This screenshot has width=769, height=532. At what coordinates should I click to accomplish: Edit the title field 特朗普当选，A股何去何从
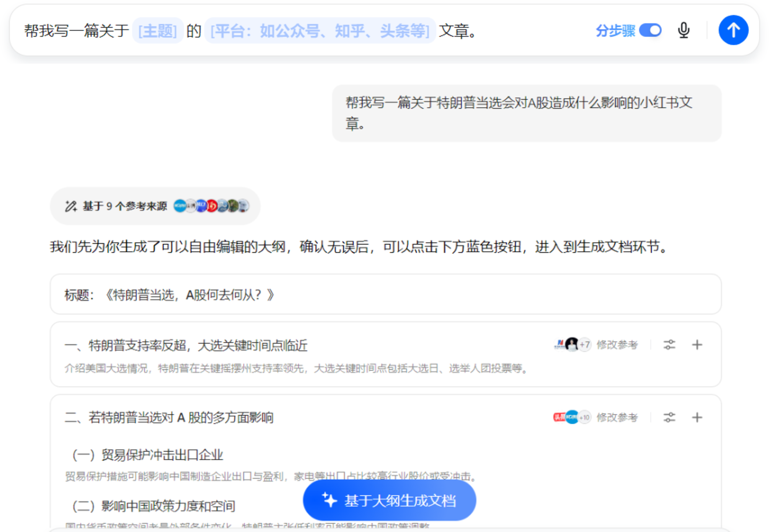coord(386,295)
